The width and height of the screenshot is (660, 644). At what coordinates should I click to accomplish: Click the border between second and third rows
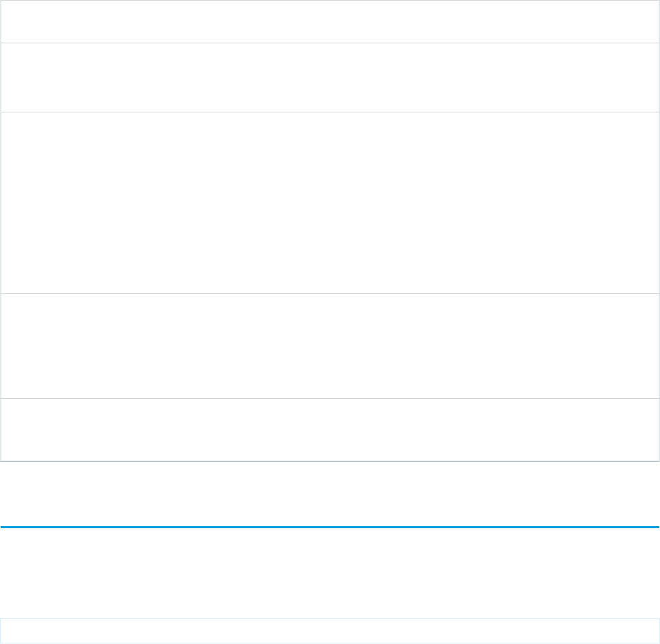[x=329, y=112]
